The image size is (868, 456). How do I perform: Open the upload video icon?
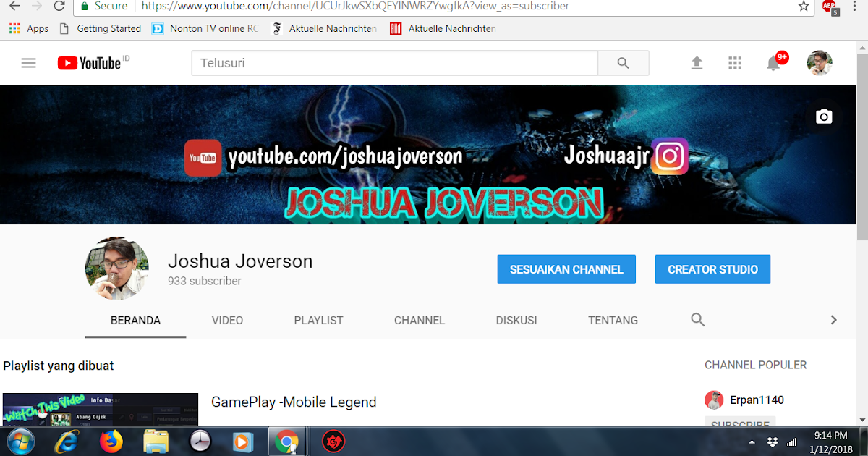697,63
